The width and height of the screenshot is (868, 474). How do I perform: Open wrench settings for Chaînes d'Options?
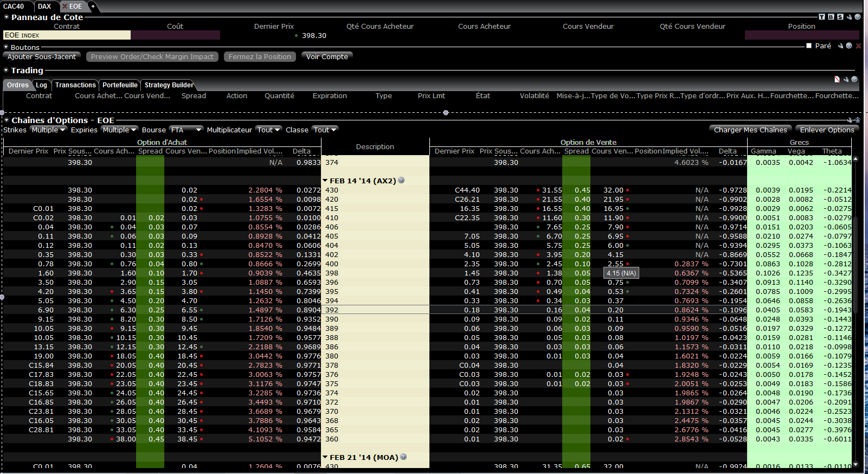850,120
